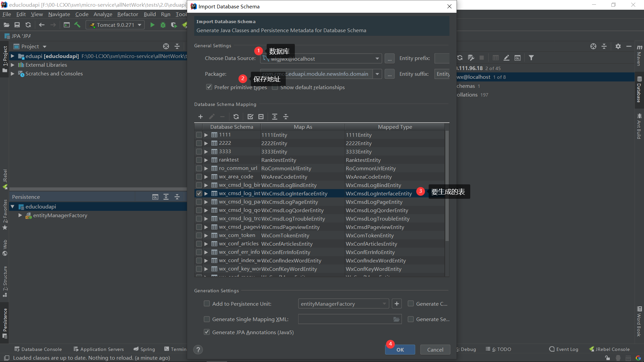644x362 pixels.
Task: Collapse educloudapi node in Persistence panel
Action: pos(12,206)
